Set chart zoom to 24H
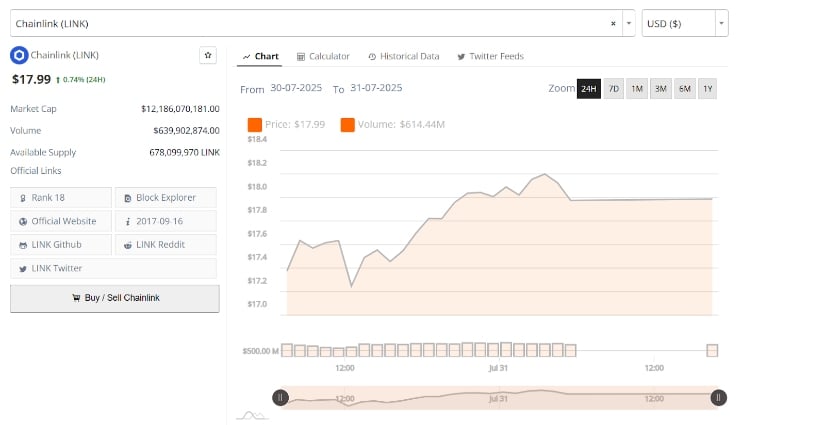This screenshot has height=425, width=825. 589,89
